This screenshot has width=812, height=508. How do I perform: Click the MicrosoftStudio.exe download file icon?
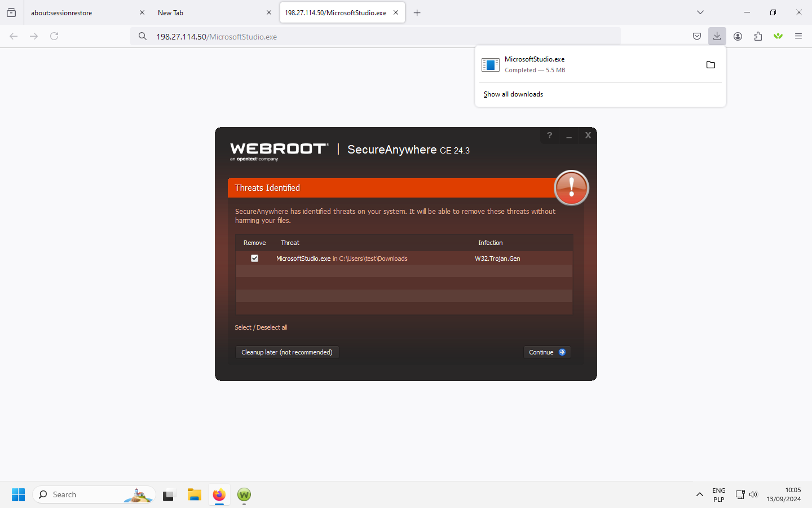pos(491,65)
